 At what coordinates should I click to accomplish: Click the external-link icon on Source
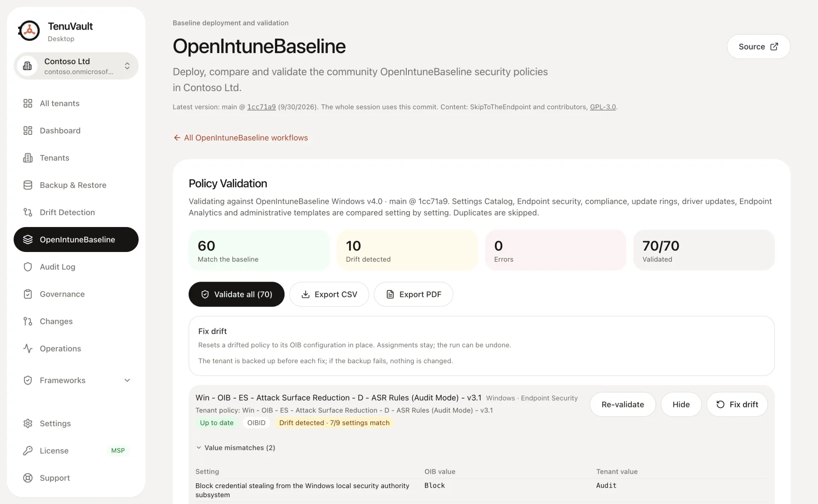(x=774, y=47)
